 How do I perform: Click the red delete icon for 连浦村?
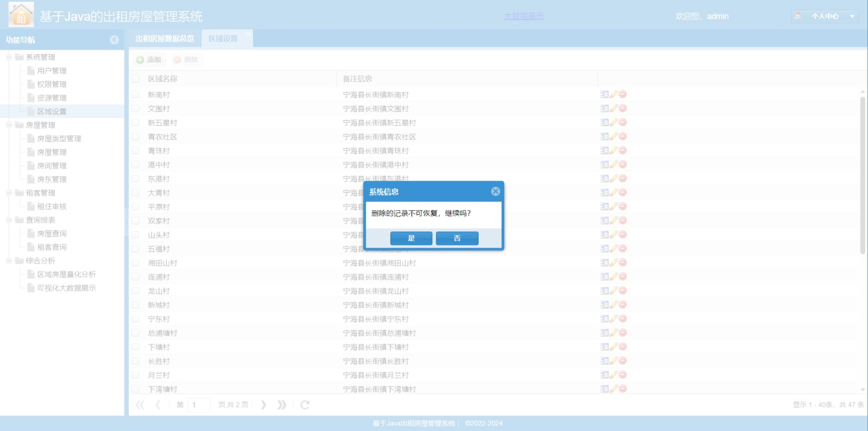pos(623,277)
